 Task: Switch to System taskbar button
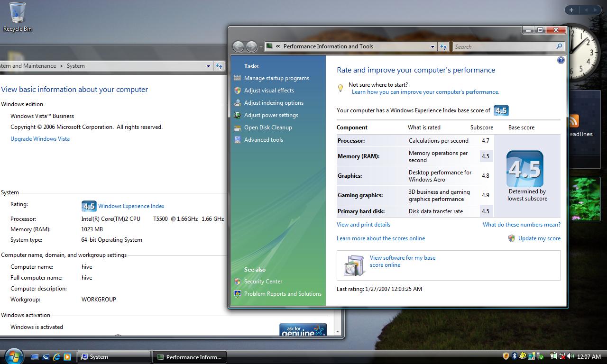tap(114, 357)
